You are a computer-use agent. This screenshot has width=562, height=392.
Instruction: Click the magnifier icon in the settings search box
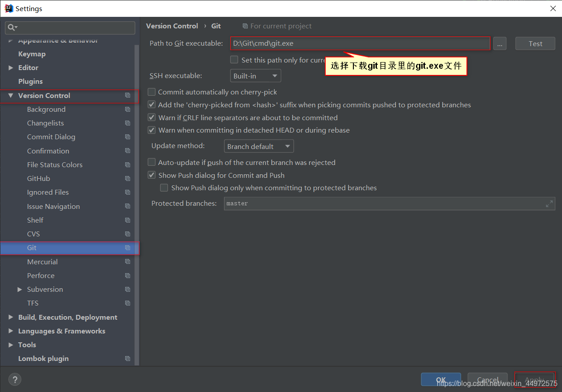[x=12, y=27]
